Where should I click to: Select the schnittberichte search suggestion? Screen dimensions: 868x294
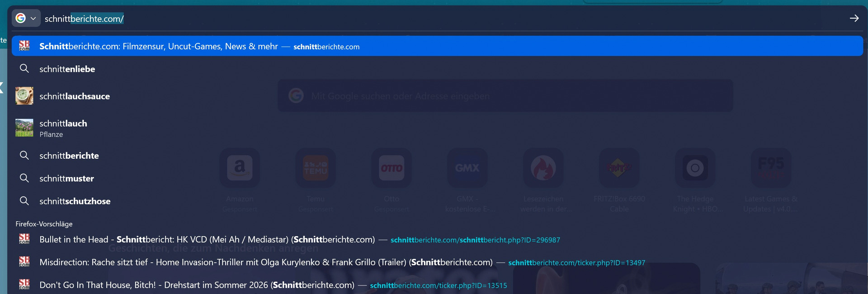(437, 156)
